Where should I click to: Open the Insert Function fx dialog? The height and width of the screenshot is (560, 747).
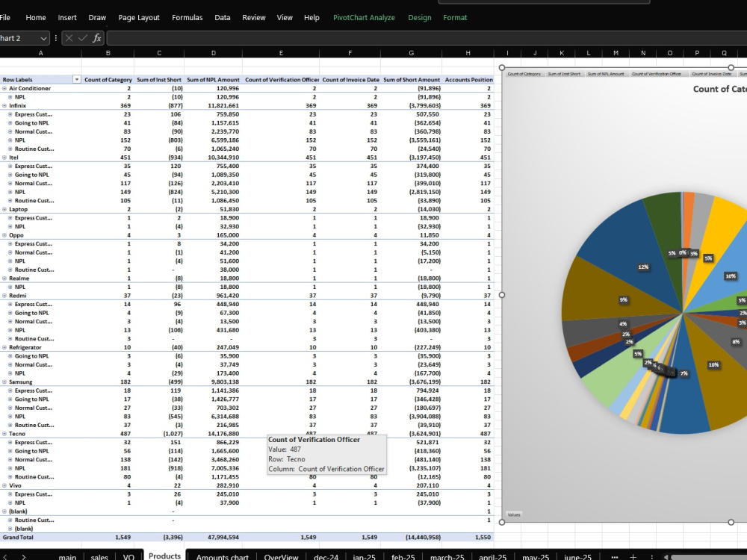coord(96,38)
